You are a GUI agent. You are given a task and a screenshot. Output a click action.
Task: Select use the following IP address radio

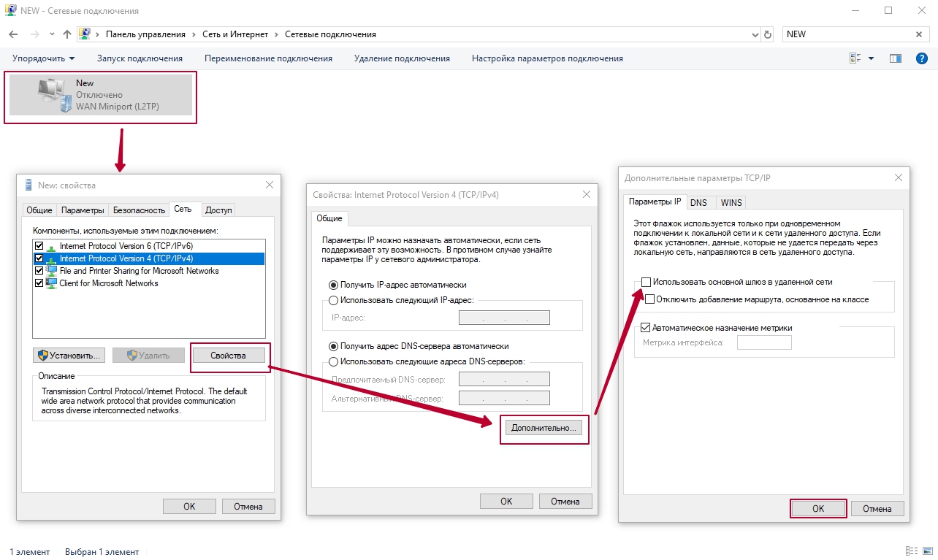point(334,300)
